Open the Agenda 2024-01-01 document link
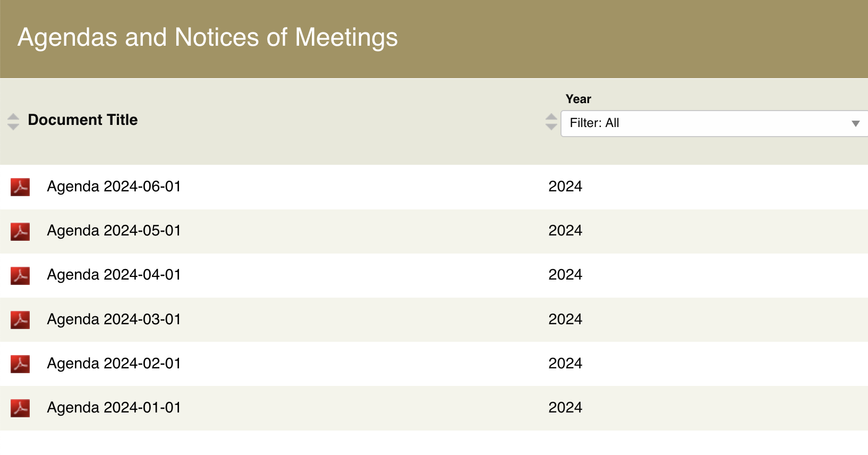 click(x=114, y=408)
